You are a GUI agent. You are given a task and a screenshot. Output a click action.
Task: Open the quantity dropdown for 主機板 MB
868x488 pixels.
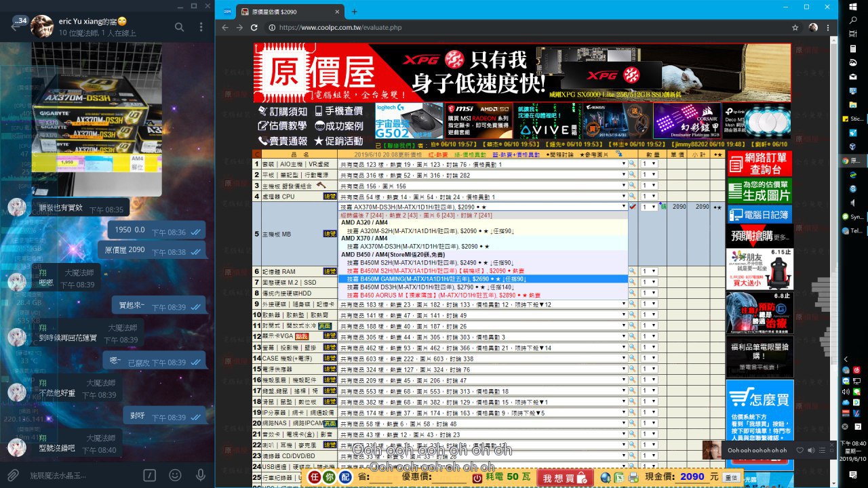click(x=650, y=207)
